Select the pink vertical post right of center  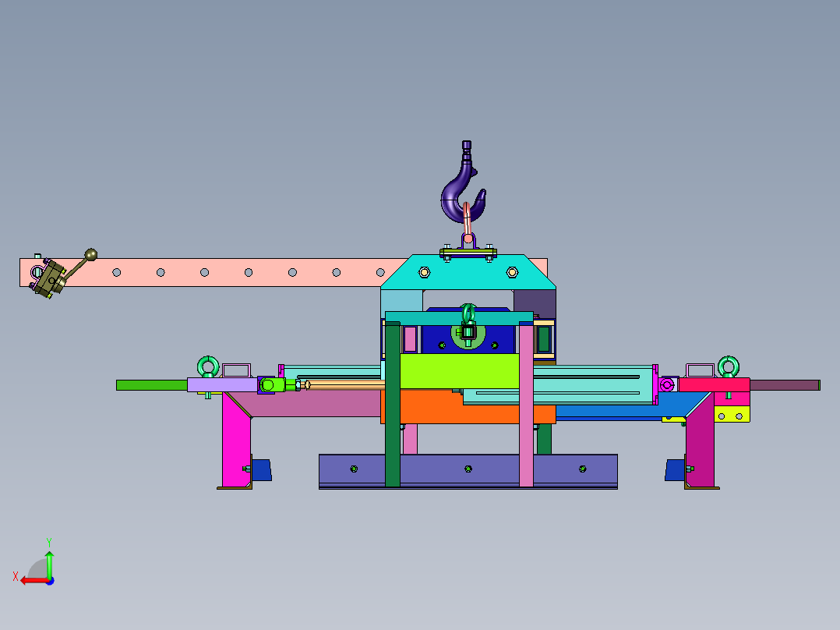coord(526,404)
